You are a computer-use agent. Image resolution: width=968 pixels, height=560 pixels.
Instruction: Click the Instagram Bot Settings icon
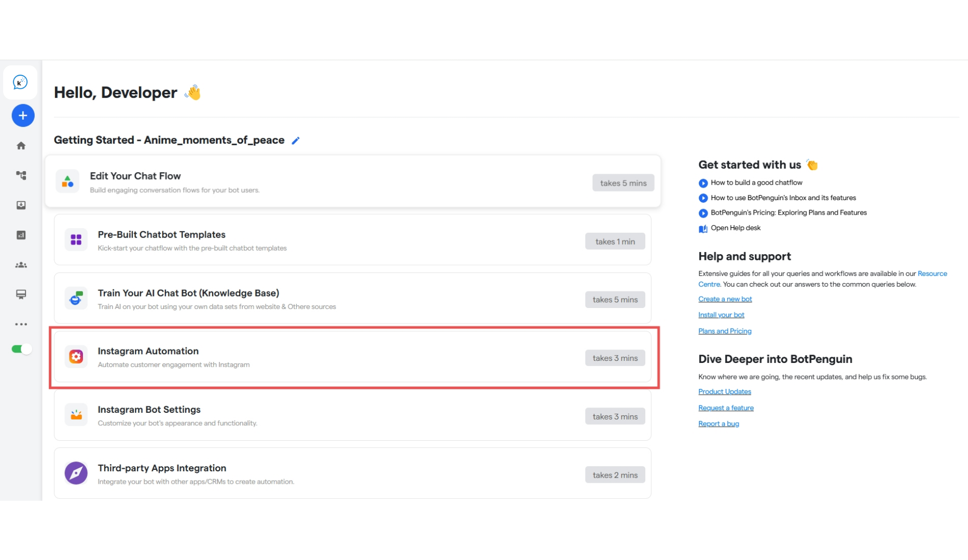76,415
